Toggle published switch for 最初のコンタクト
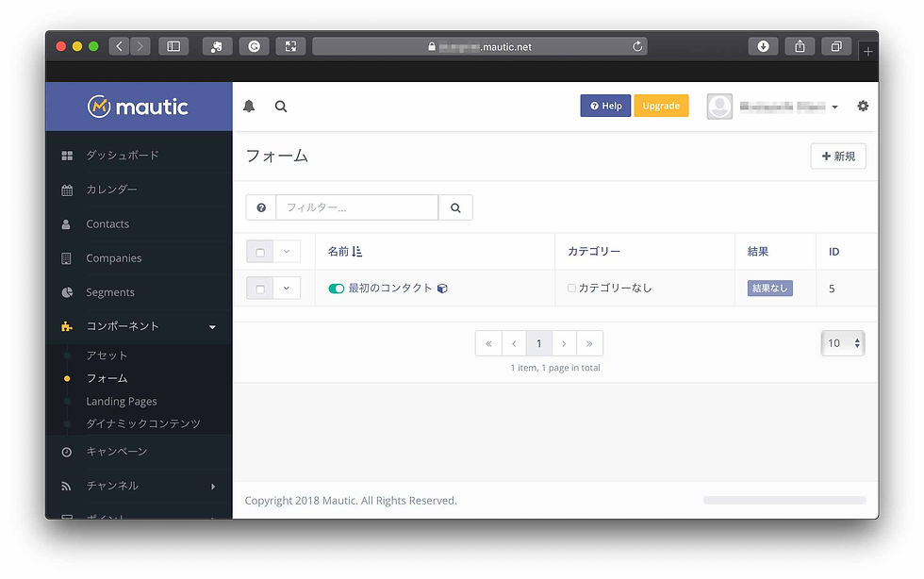 click(x=337, y=289)
